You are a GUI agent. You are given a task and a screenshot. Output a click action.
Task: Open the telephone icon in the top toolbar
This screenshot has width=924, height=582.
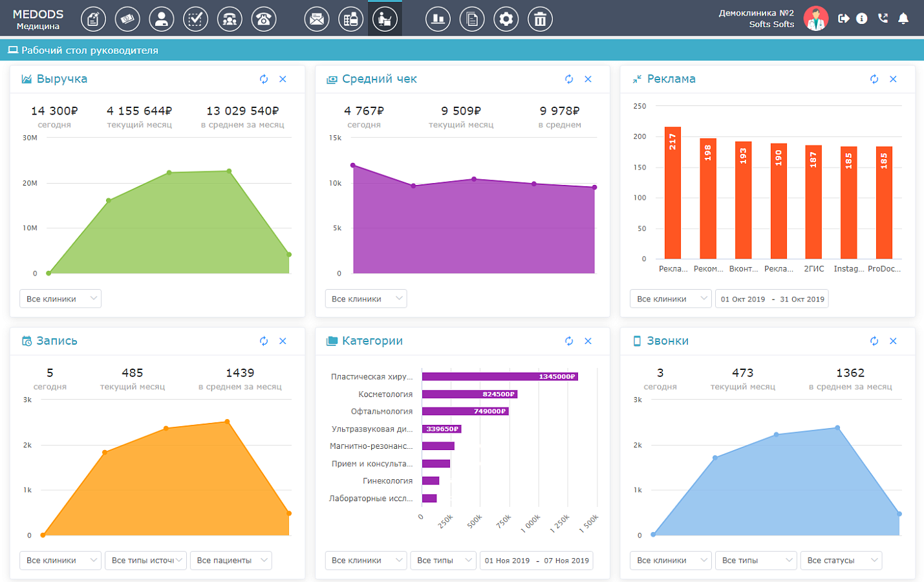coord(264,19)
